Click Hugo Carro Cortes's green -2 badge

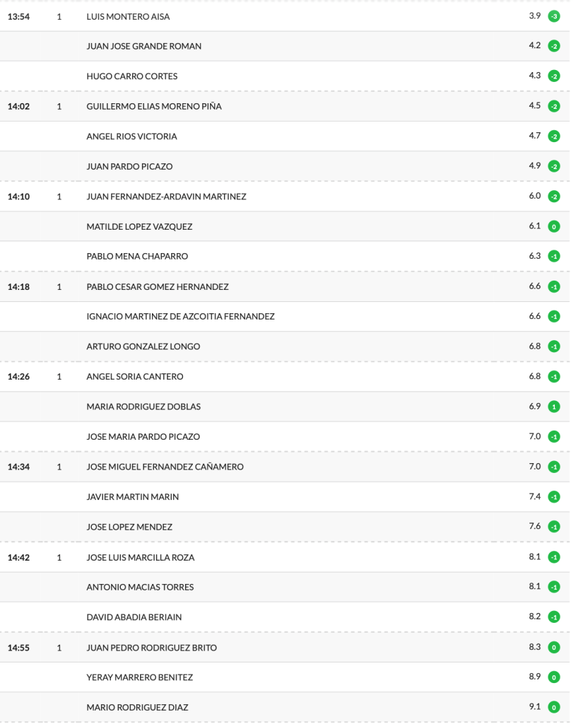click(554, 76)
